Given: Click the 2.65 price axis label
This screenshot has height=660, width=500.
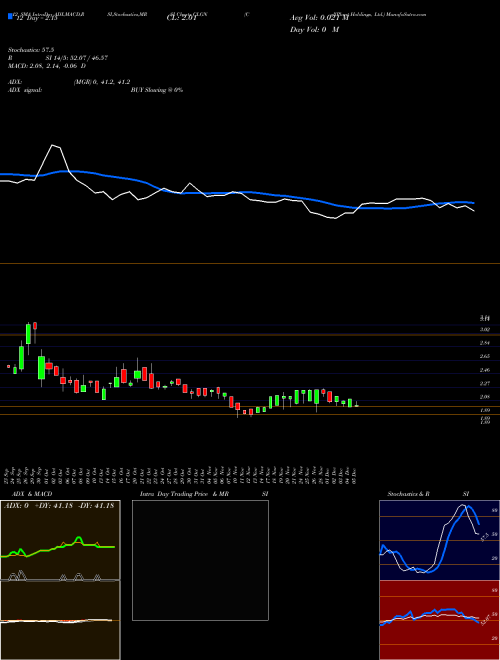Looking at the screenshot, I should pos(485,356).
